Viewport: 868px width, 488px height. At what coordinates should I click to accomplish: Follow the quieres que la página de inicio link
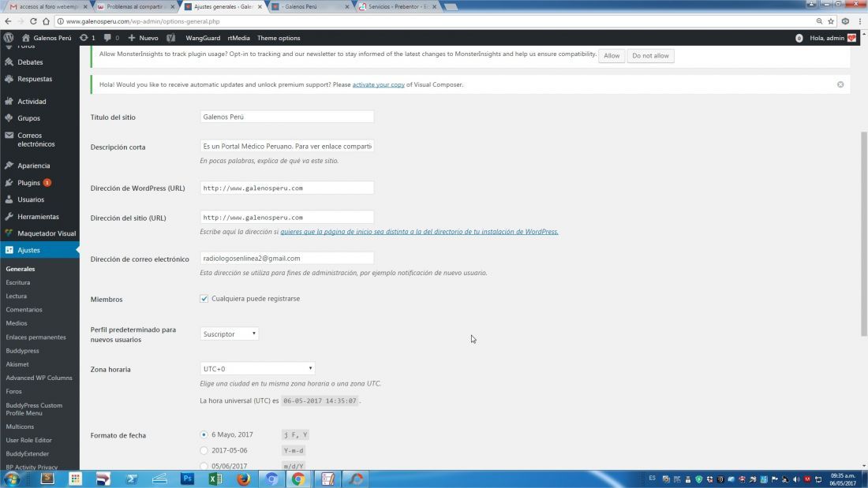tap(419, 232)
